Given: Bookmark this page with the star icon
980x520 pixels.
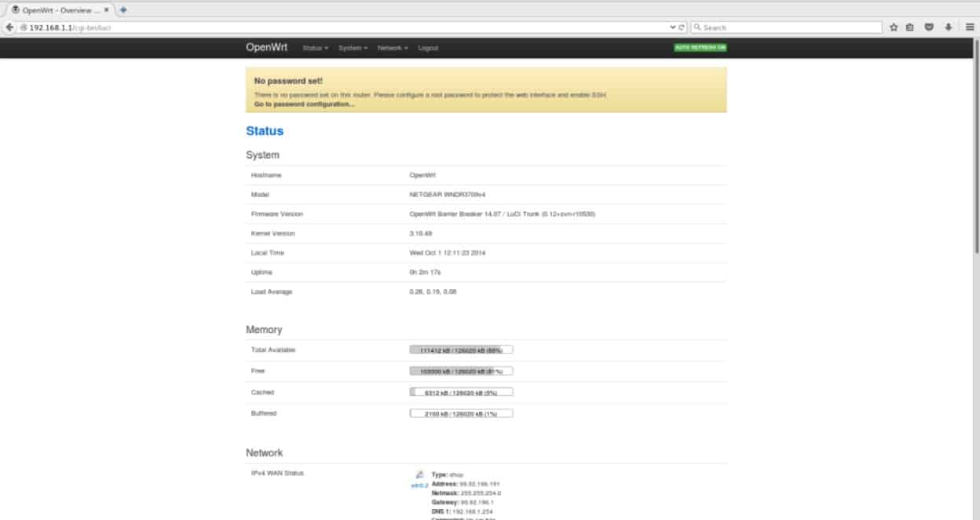Looking at the screenshot, I should pos(894,27).
